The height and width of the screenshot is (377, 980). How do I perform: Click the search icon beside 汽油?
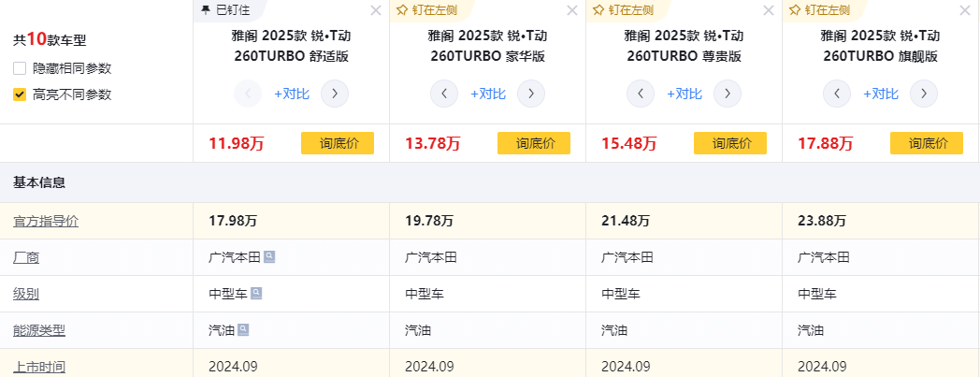(x=243, y=329)
